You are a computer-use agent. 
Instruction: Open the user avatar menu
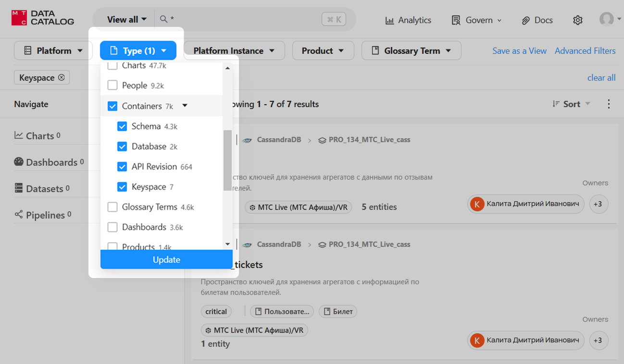607,19
